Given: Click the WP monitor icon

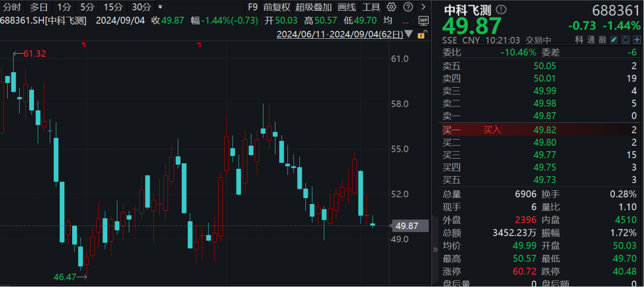Looking at the screenshot, I should (x=423, y=20).
